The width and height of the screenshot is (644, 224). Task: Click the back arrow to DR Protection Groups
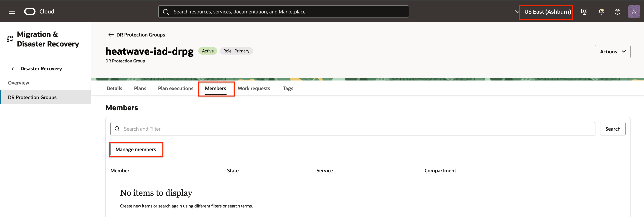click(x=111, y=35)
